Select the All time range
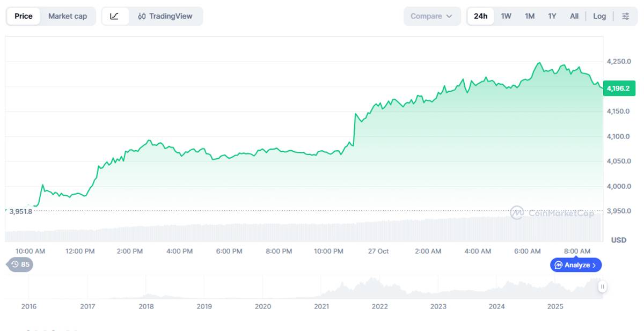The image size is (644, 331). click(574, 16)
